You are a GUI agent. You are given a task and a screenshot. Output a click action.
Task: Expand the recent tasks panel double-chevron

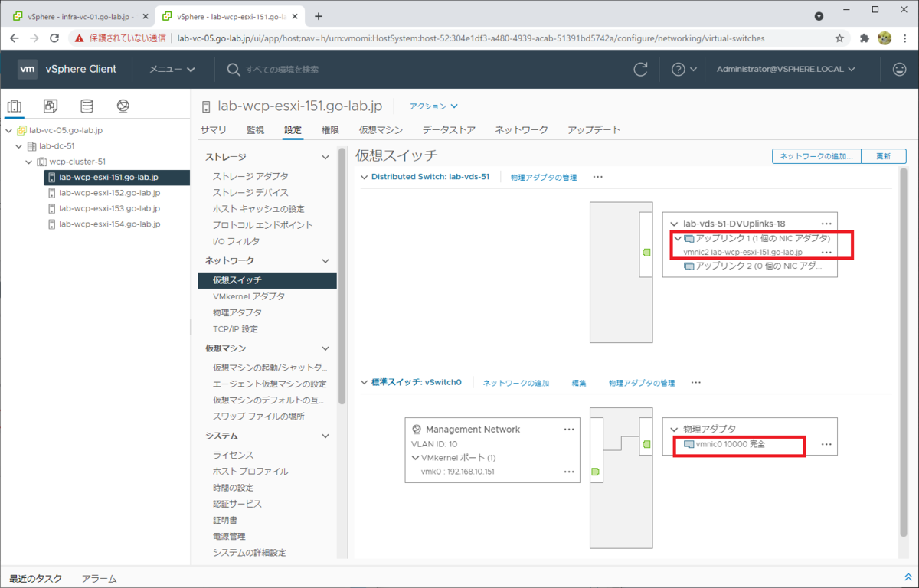click(x=908, y=577)
